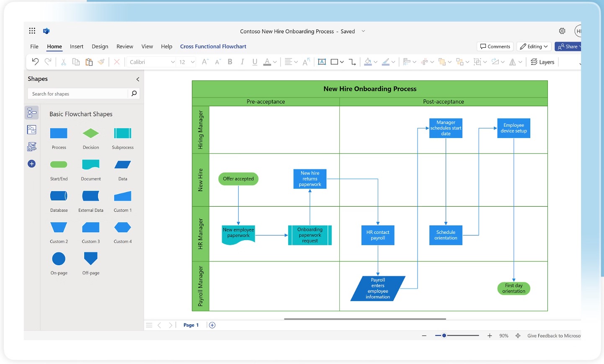The width and height of the screenshot is (604, 364).
Task: Click the red Delete X icon
Action: point(117,62)
